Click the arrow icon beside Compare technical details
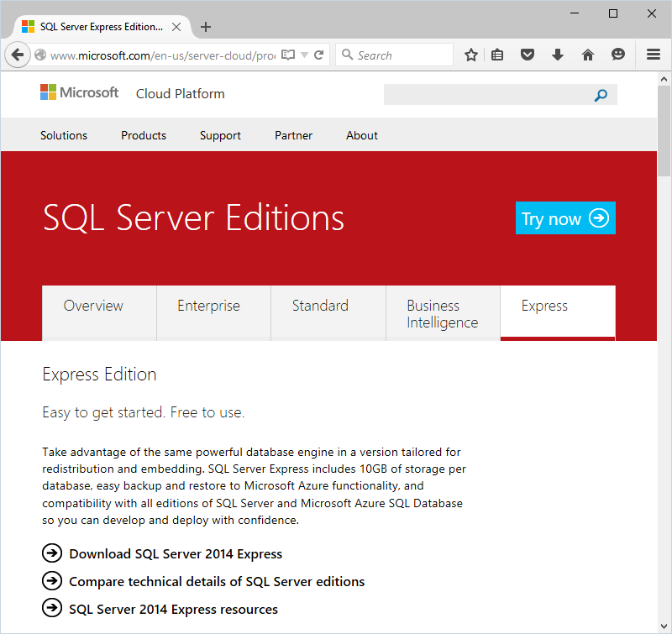This screenshot has width=672, height=634. (x=52, y=581)
